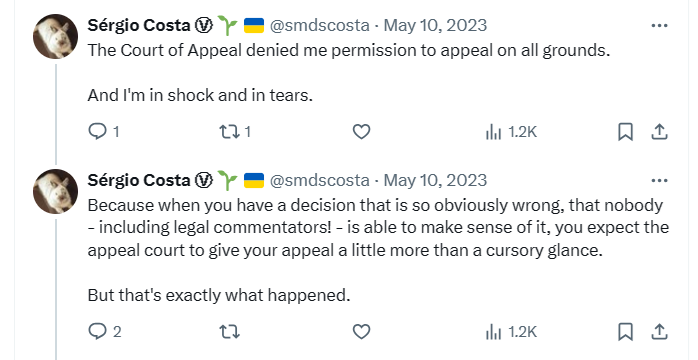
Task: Open @smdscosta handle on the second tweet
Action: [320, 180]
